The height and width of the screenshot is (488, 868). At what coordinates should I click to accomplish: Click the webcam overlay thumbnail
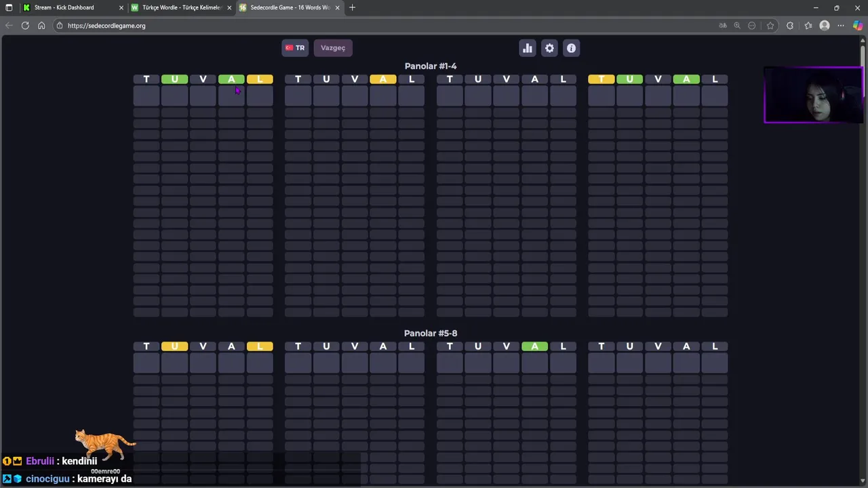click(812, 95)
